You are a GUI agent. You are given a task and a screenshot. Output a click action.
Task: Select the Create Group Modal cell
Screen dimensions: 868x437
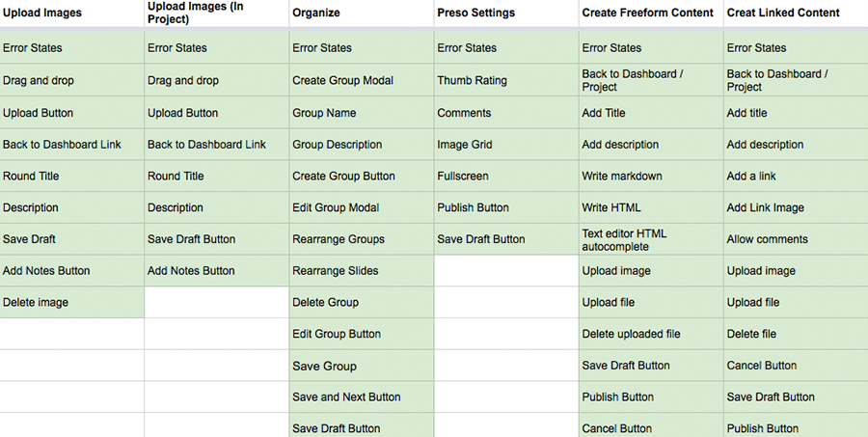(x=362, y=80)
